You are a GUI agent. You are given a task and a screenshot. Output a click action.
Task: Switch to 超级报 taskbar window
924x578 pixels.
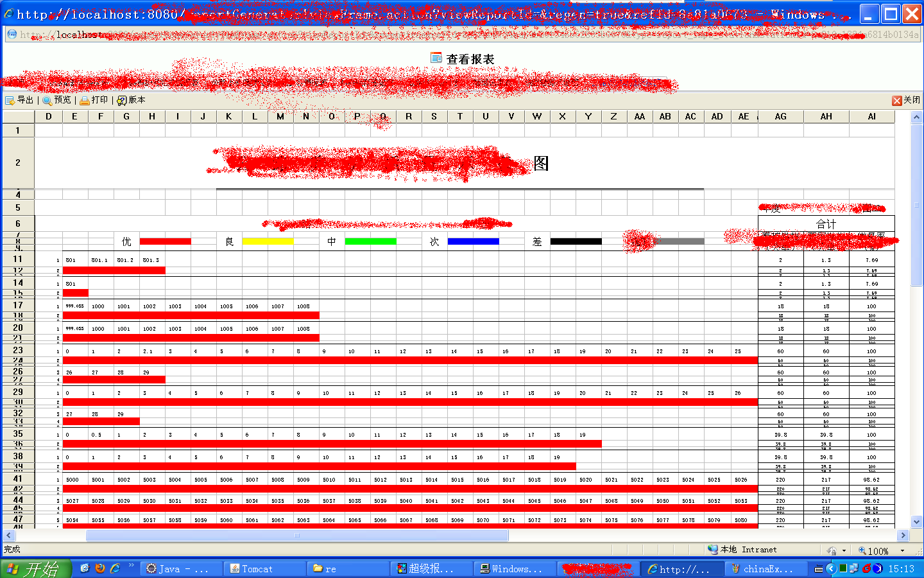click(x=432, y=569)
